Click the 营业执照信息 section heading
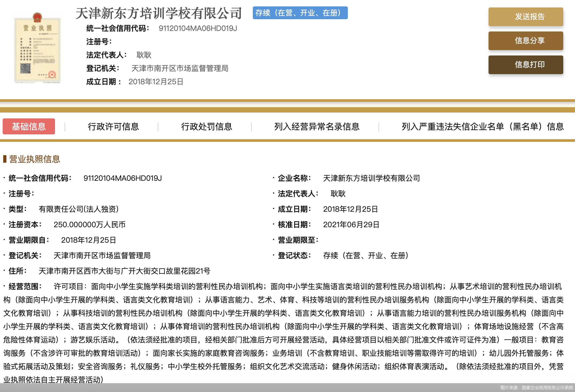575x392 pixels. coord(35,159)
